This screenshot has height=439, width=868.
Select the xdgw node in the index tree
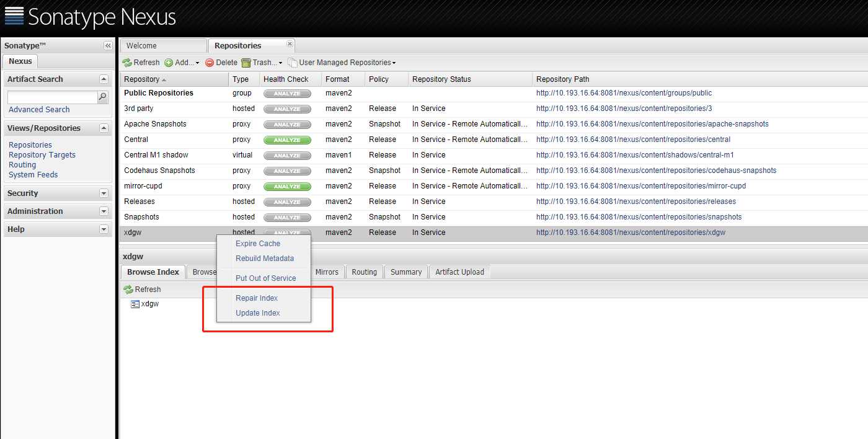point(150,304)
